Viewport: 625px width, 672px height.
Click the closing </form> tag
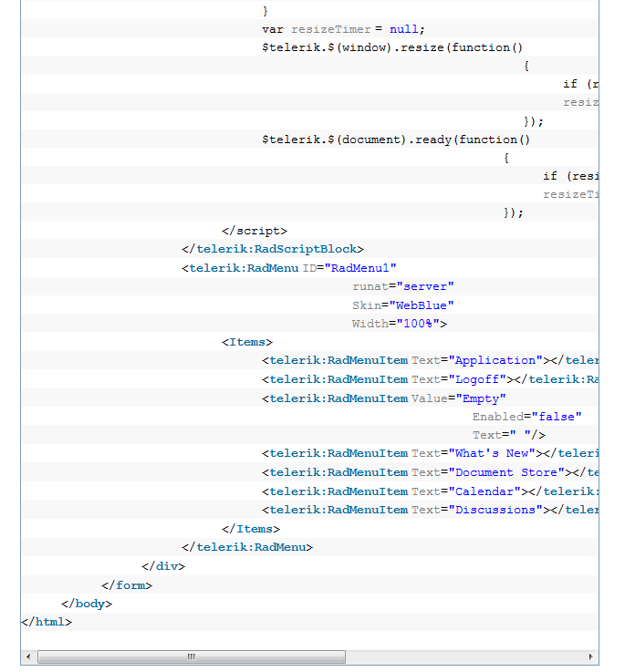click(x=127, y=585)
